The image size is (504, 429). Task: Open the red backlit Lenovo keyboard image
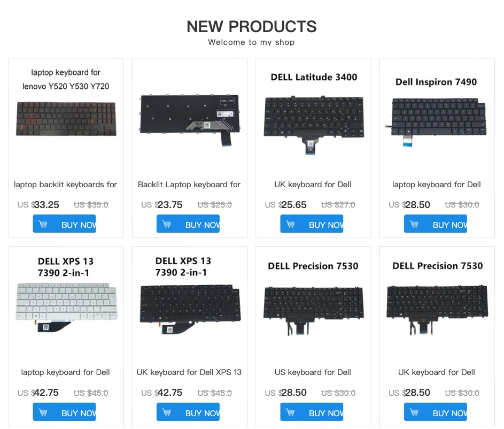[66, 119]
